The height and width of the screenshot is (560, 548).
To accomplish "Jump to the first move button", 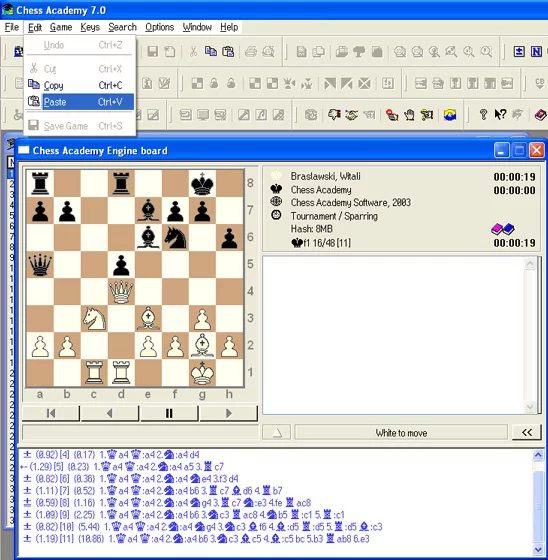I will [51, 413].
